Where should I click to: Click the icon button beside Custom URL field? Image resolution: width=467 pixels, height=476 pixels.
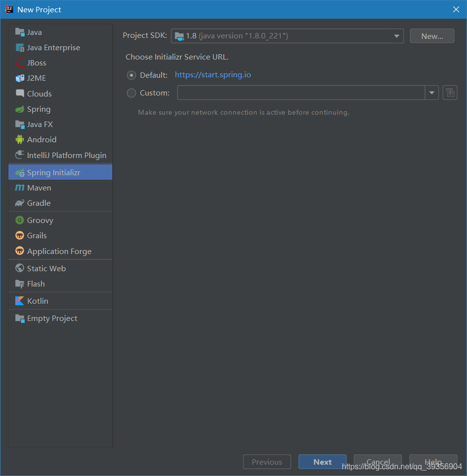pos(450,93)
